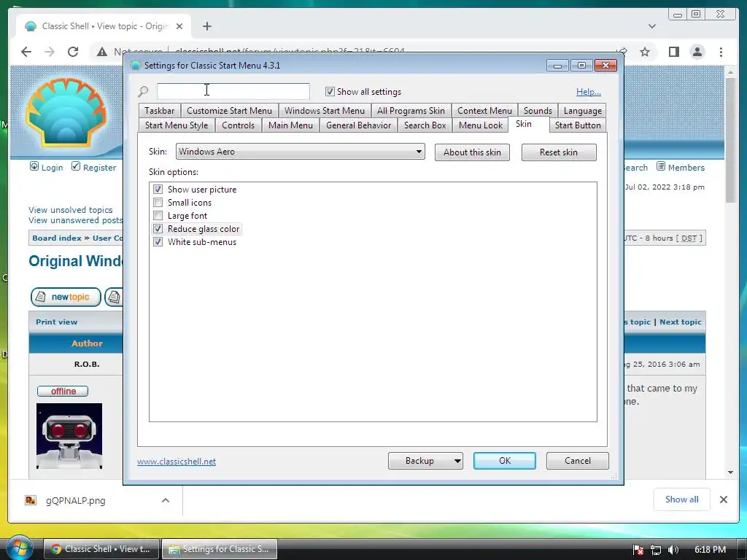Open the Controls tab
747x560 pixels.
[238, 125]
